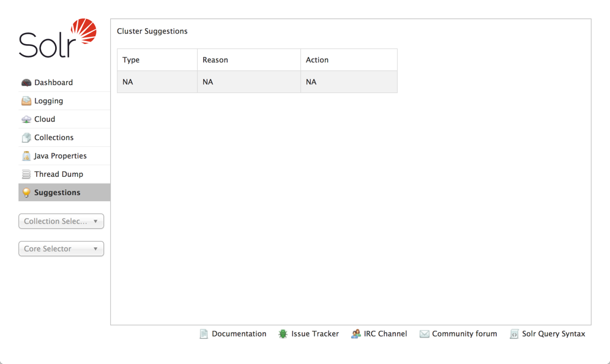610x364 pixels.
Task: Click the Collections stacked pages icon
Action: coord(26,138)
